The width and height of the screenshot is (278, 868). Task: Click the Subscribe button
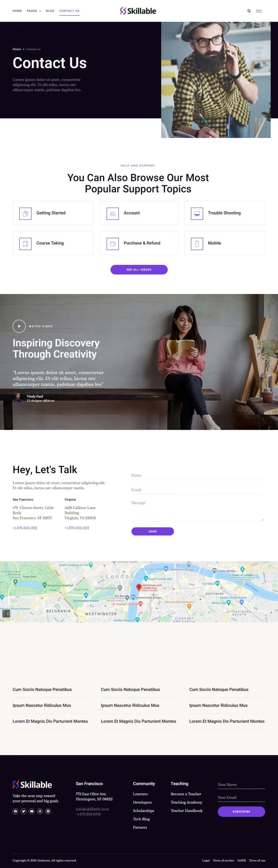[x=242, y=812]
